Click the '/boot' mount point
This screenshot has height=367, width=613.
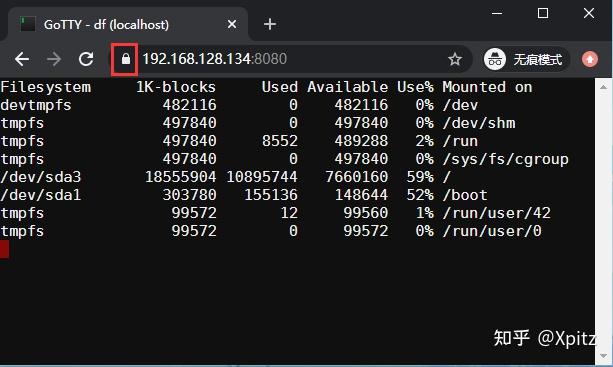pos(465,195)
